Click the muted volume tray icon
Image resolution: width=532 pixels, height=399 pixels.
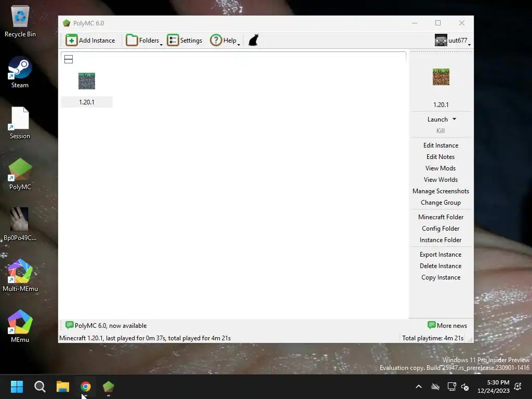[x=465, y=387]
